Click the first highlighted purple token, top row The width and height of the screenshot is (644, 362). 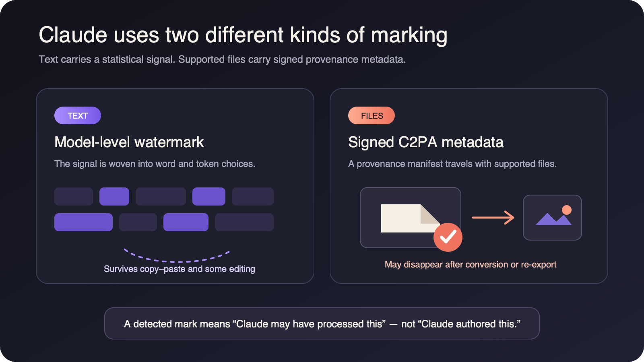click(x=114, y=196)
